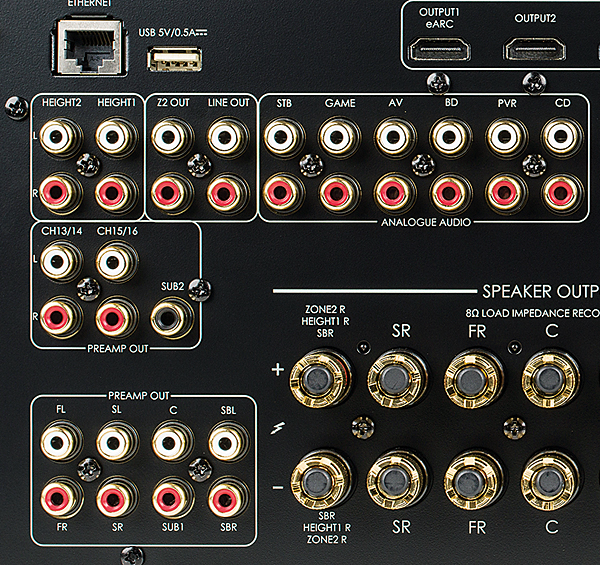Click the minus polarity symbol

point(278,487)
